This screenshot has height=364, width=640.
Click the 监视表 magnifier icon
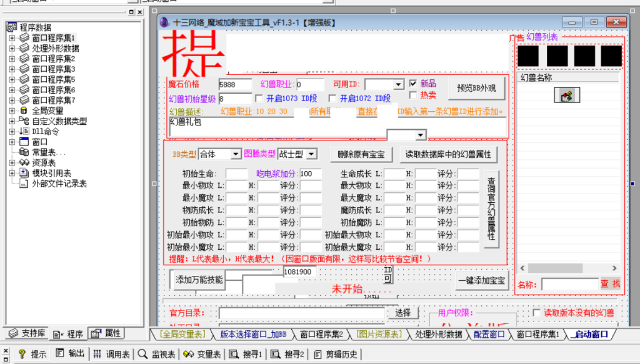click(142, 354)
